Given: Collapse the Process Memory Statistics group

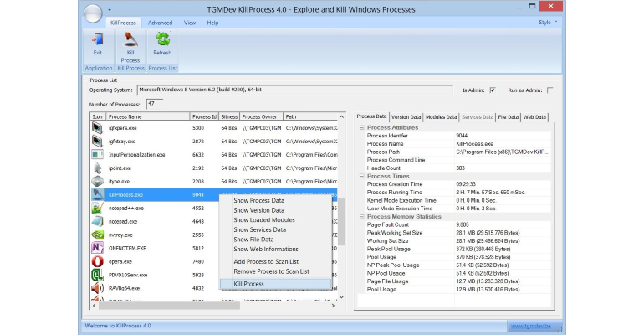Looking at the screenshot, I should click(362, 217).
